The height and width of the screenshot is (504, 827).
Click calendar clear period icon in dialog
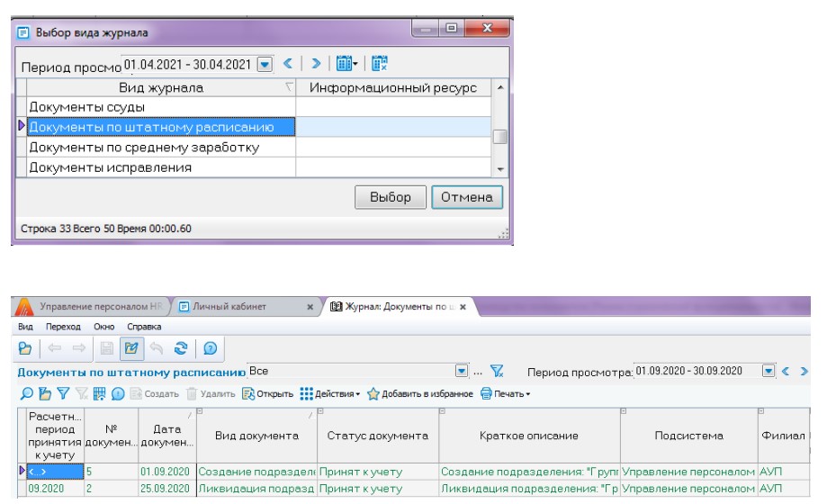click(379, 64)
